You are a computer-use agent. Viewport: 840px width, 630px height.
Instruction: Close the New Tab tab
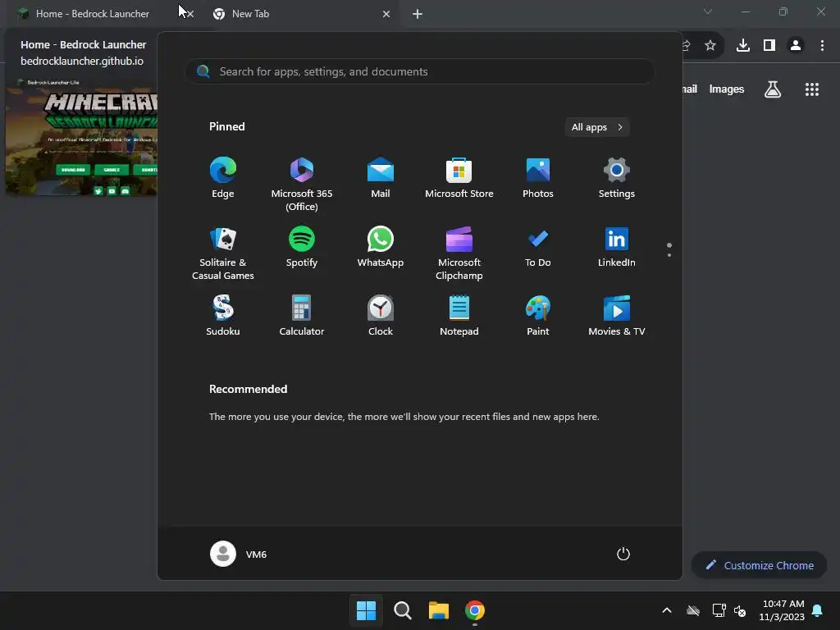coord(386,14)
